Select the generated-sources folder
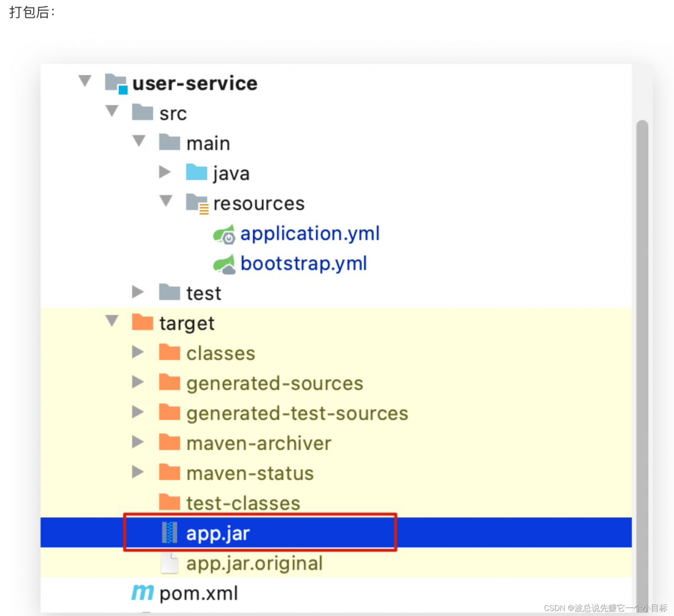Screen dimensions: 674x616 (274, 383)
